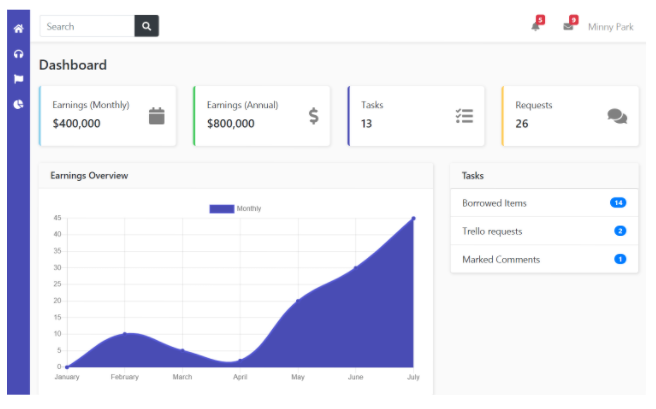Click the headphones support icon in sidebar

[x=18, y=54]
